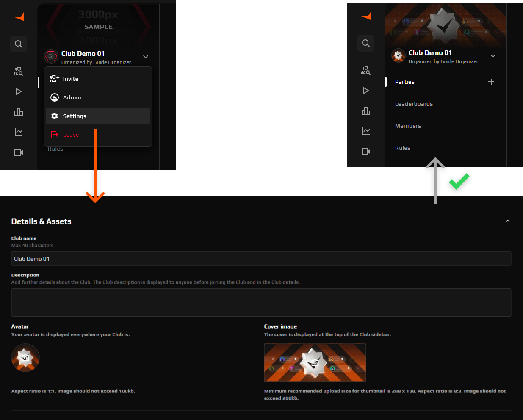
Task: Expand the Club Demo 01 dropdown chevron
Action: (145, 56)
